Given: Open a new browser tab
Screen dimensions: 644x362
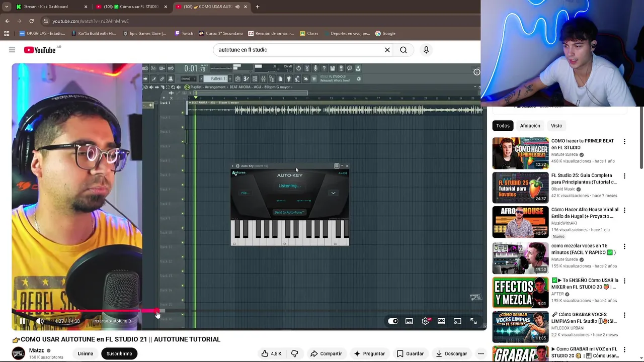Looking at the screenshot, I should [258, 7].
